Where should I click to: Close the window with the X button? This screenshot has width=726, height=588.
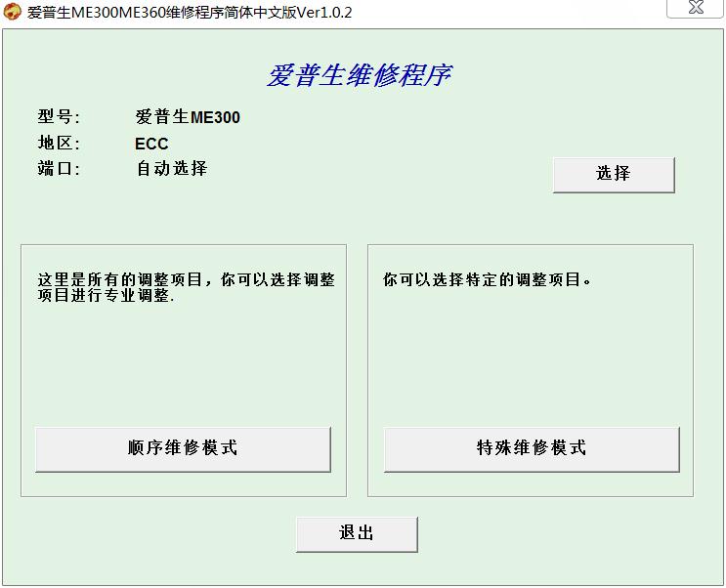[x=695, y=8]
